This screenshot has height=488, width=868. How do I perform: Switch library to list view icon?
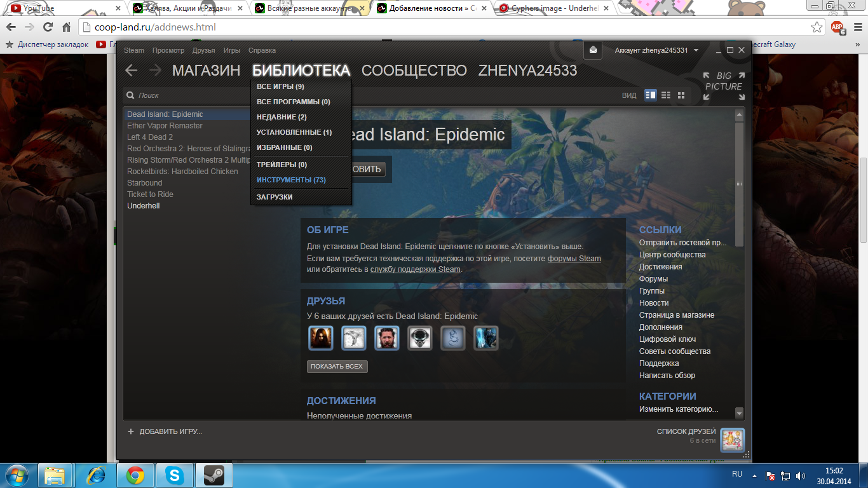pyautogui.click(x=666, y=95)
